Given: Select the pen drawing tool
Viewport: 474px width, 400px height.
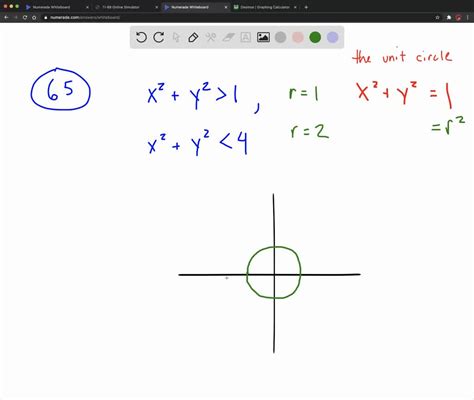Looking at the screenshot, I should click(x=193, y=37).
